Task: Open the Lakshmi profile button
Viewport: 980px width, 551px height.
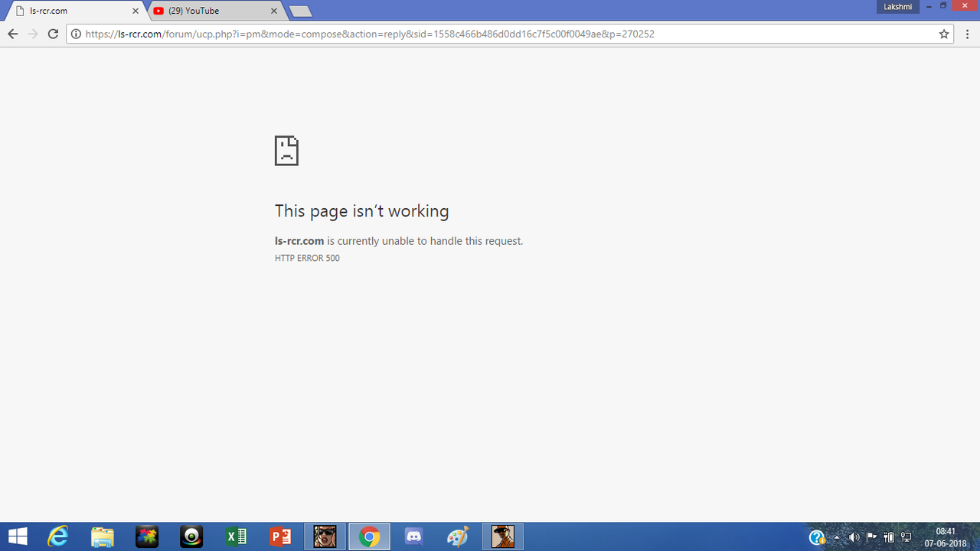Action: [898, 6]
